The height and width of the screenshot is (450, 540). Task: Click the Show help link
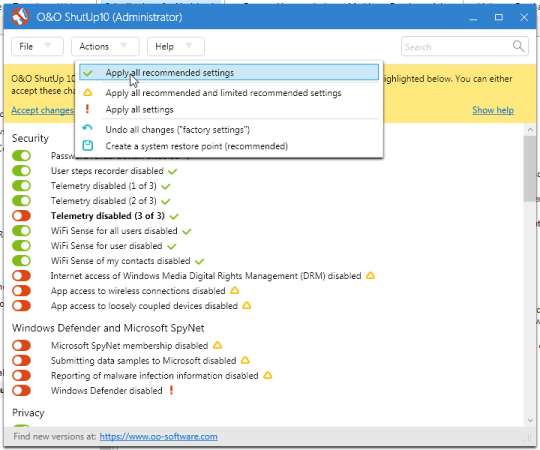[493, 110]
